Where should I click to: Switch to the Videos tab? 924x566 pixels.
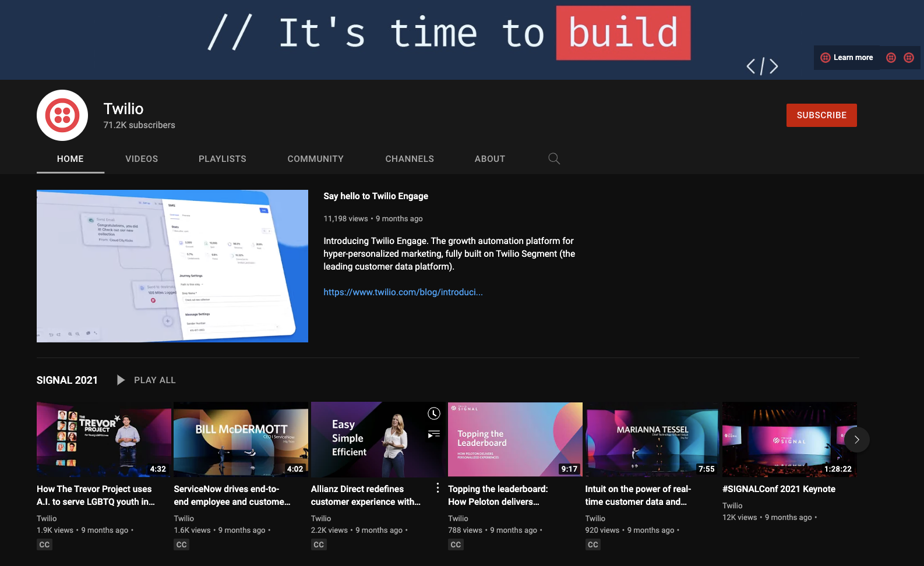tap(142, 159)
